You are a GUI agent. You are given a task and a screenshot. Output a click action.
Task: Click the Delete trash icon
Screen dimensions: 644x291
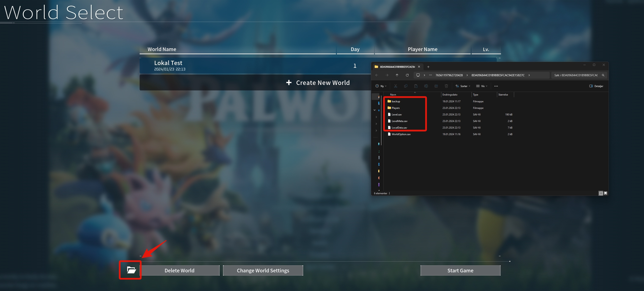pyautogui.click(x=446, y=86)
